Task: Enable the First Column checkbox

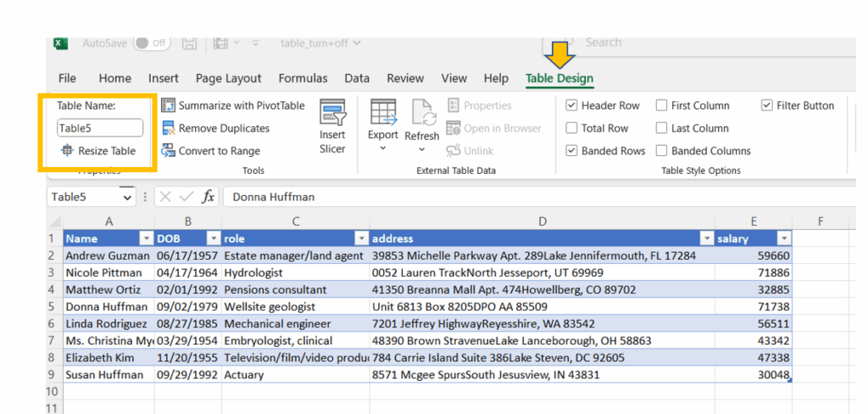Action: click(x=661, y=105)
